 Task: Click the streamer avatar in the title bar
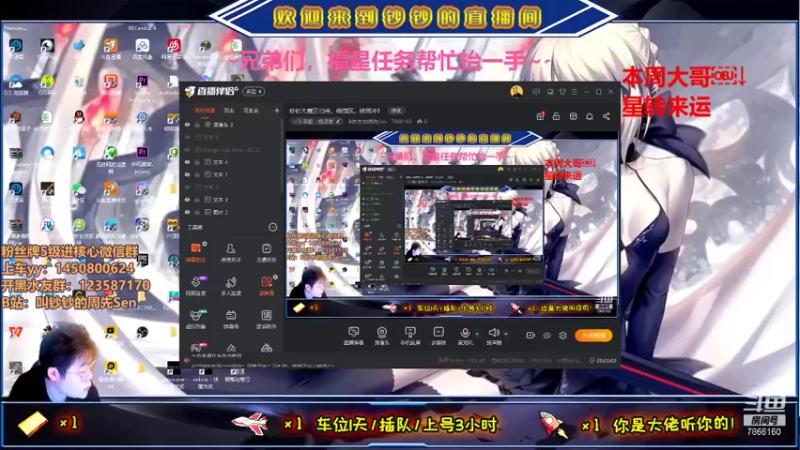516,92
